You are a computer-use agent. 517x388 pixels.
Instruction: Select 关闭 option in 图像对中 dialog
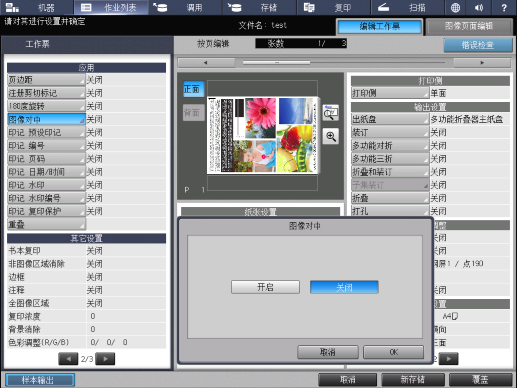pos(344,287)
